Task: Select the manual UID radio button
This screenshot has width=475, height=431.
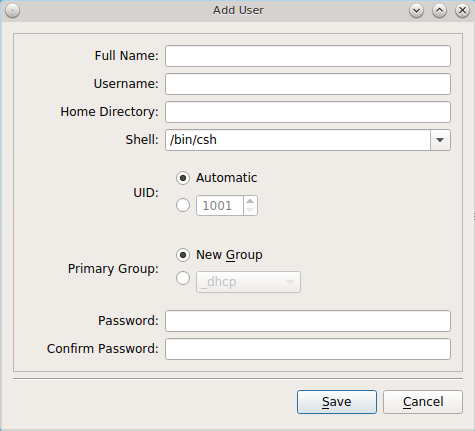Action: pyautogui.click(x=183, y=205)
